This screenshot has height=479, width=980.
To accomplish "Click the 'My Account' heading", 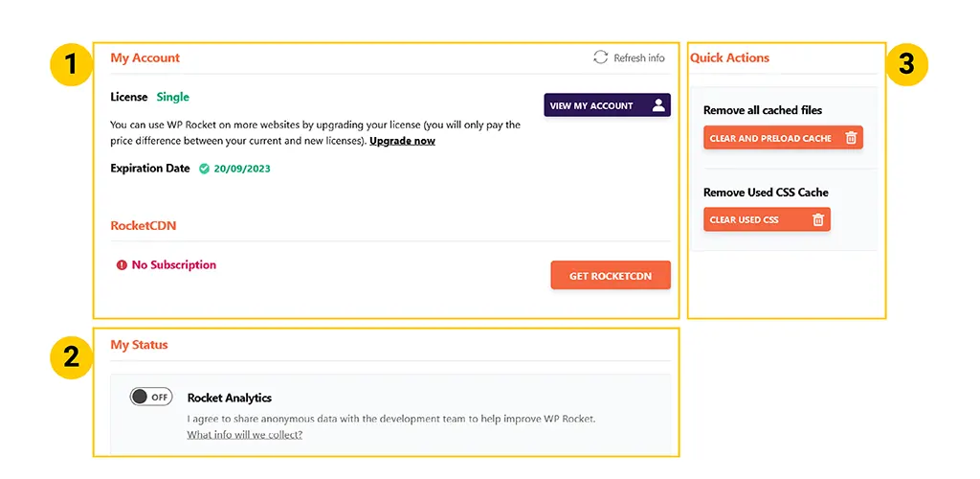I will pyautogui.click(x=145, y=57).
